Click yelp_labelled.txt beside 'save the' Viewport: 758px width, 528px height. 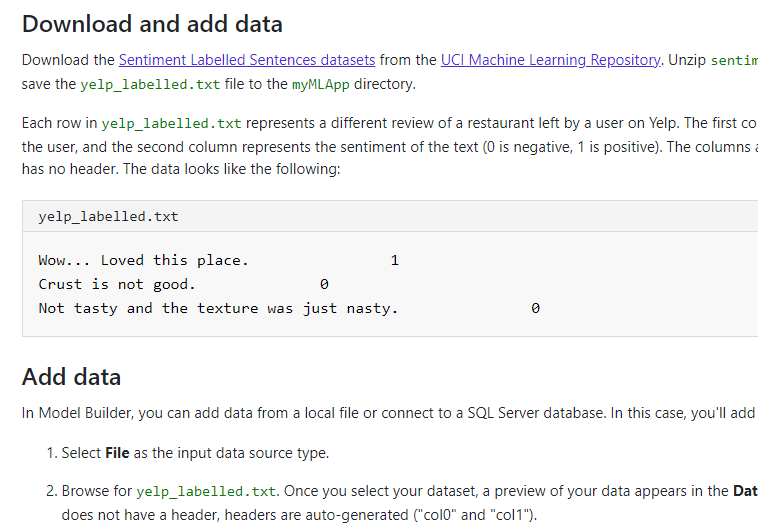point(150,84)
